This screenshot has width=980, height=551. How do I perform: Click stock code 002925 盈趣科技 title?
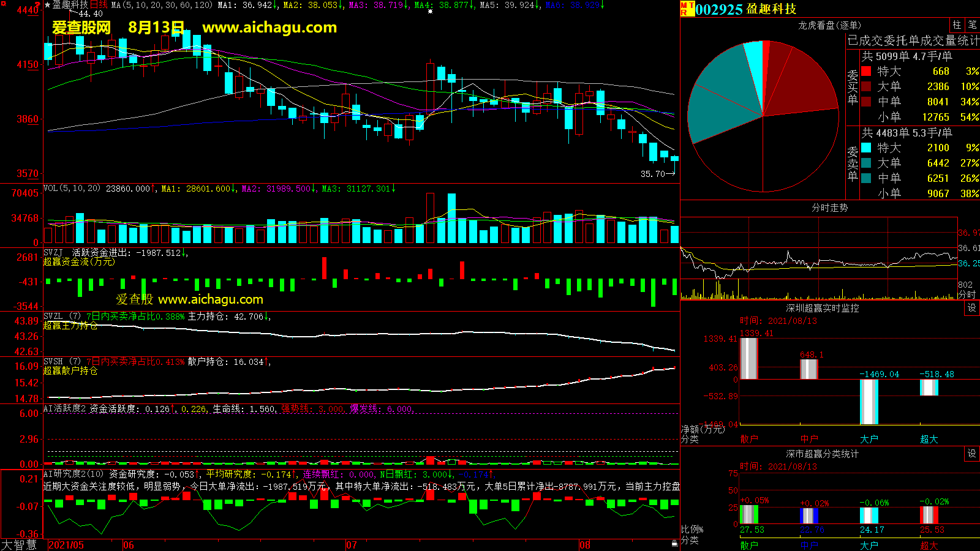pyautogui.click(x=745, y=9)
